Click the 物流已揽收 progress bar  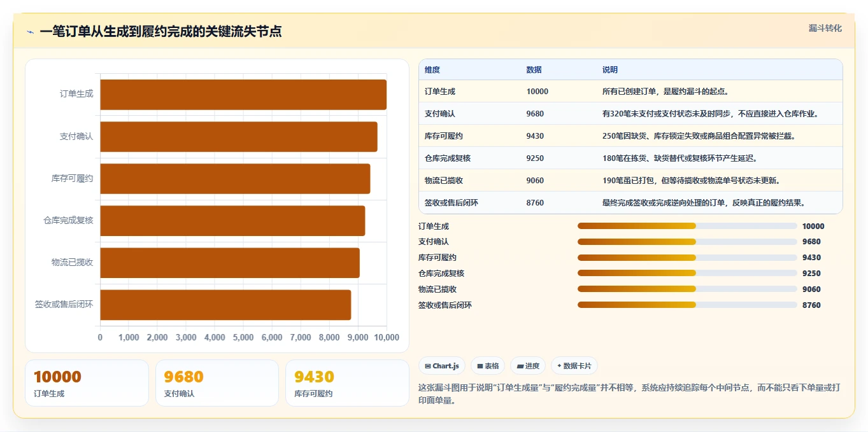[x=687, y=289]
